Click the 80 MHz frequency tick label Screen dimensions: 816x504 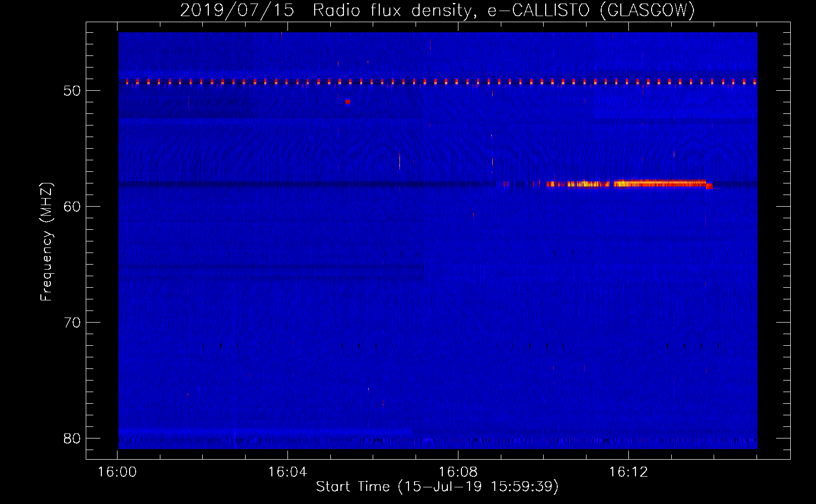pos(72,438)
